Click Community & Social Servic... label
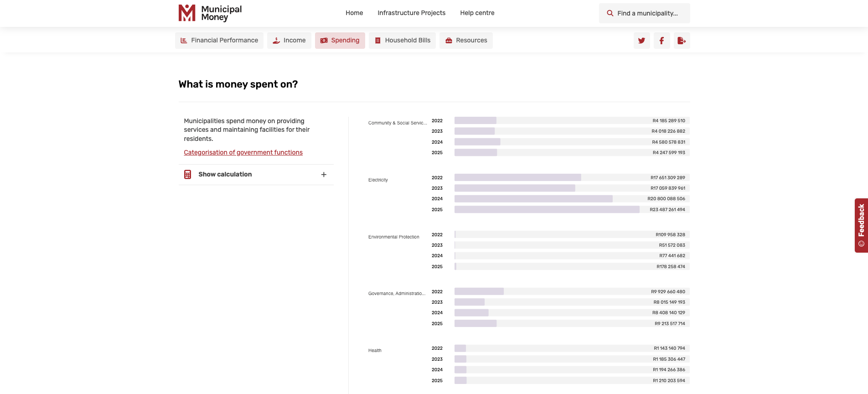Screen dimensions: 868x394 (398, 123)
